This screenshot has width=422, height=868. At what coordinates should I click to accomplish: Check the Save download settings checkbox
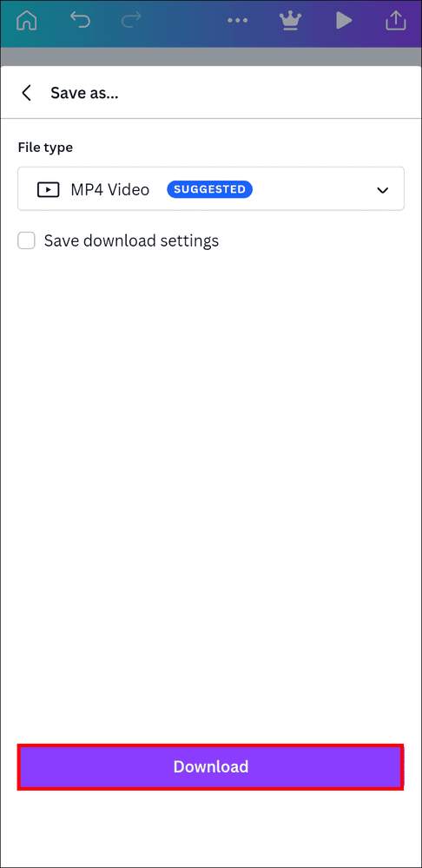point(26,240)
